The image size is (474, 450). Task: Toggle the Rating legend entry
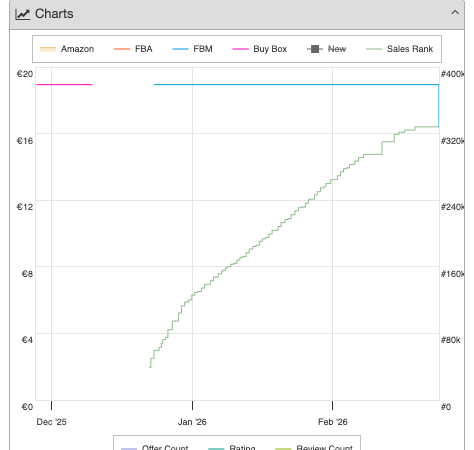click(x=232, y=447)
